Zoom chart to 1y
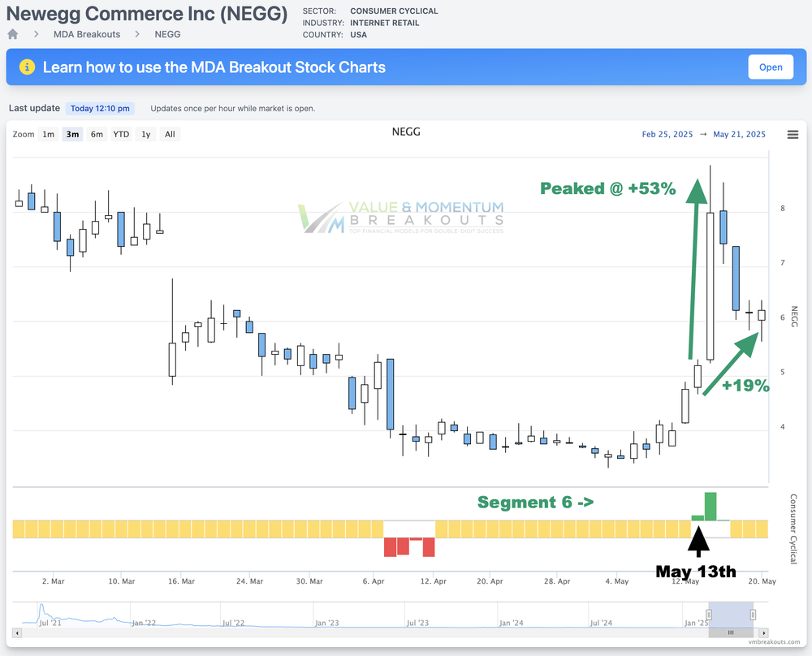The height and width of the screenshot is (656, 812). pos(146,134)
